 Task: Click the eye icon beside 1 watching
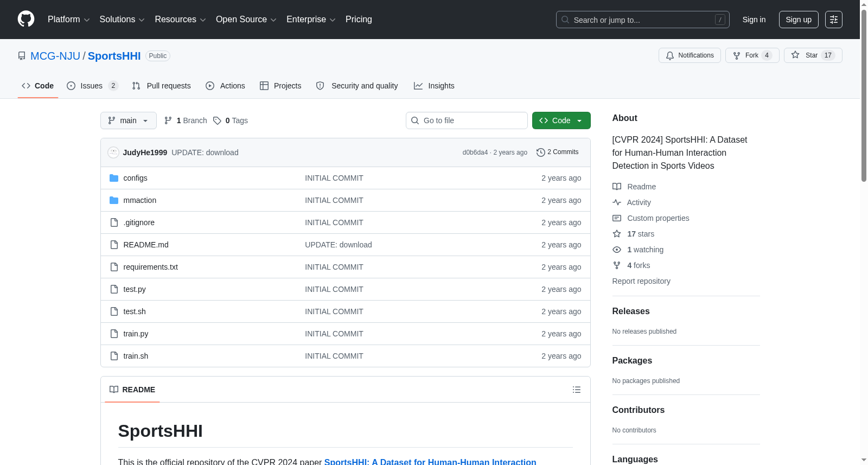(617, 250)
